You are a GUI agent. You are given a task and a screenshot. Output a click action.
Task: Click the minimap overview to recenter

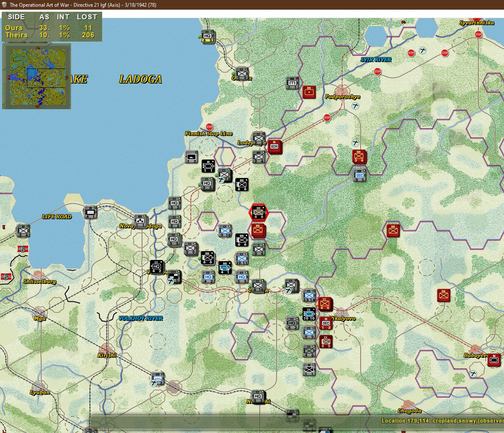coord(37,77)
